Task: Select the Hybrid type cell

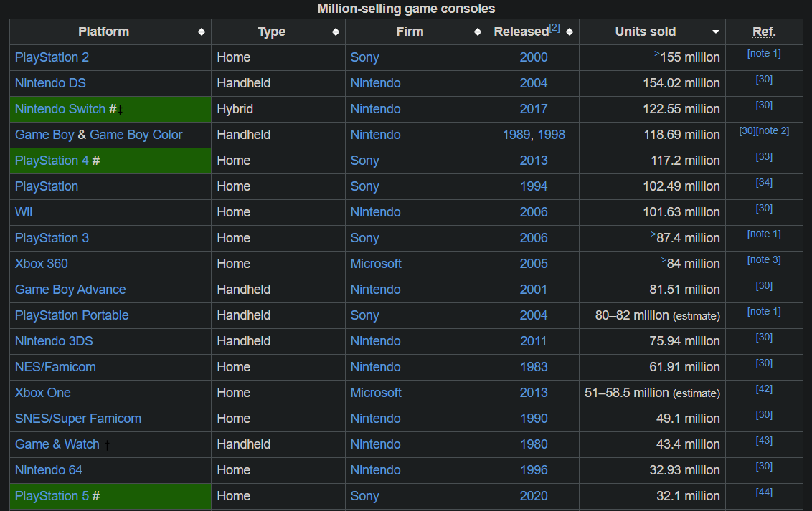Action: coord(278,109)
